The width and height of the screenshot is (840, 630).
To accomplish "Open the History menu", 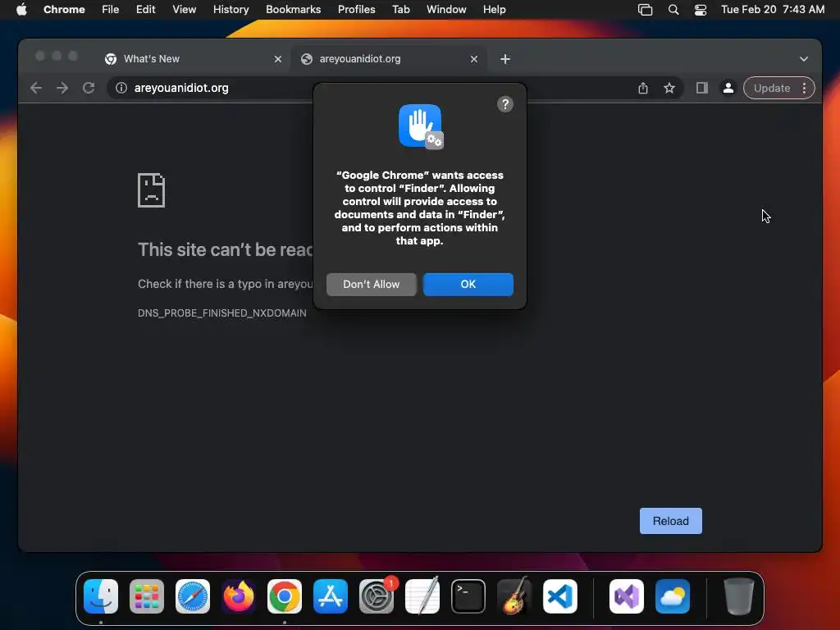I will click(231, 10).
